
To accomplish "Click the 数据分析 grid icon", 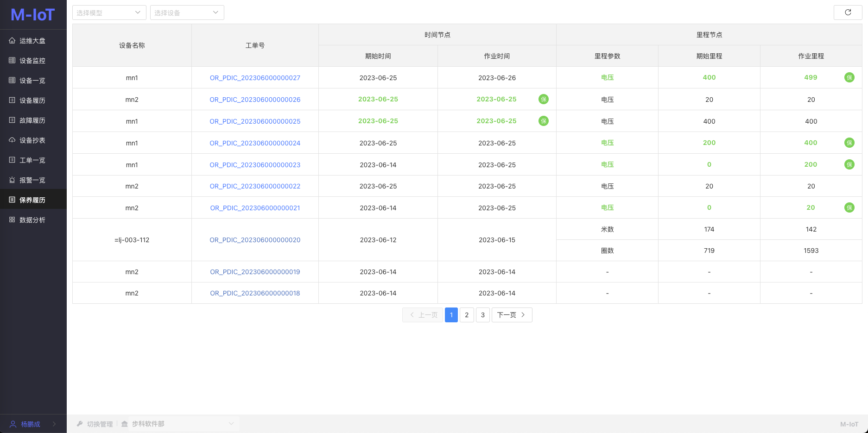I will tap(12, 220).
